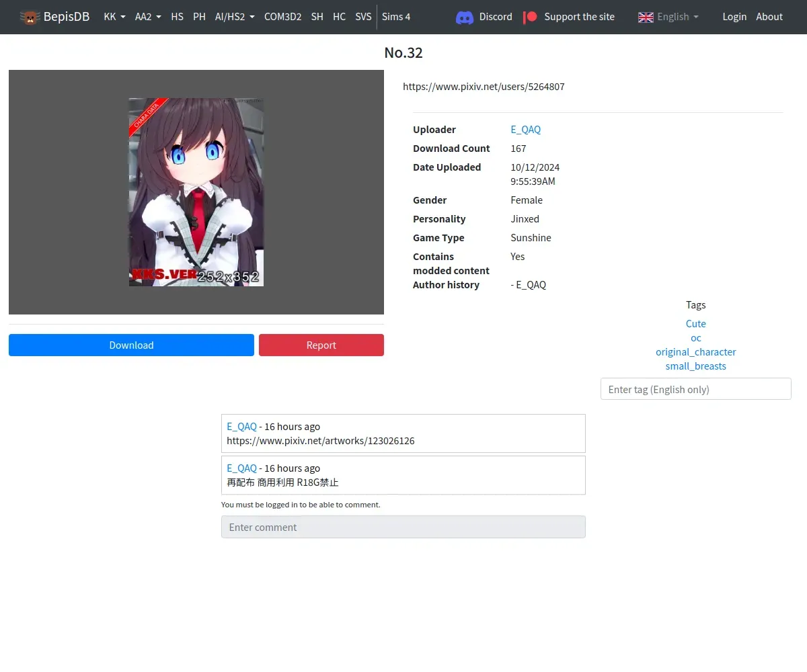Open the Discord link
Viewport: 807px width, 672px height.
pyautogui.click(x=496, y=17)
